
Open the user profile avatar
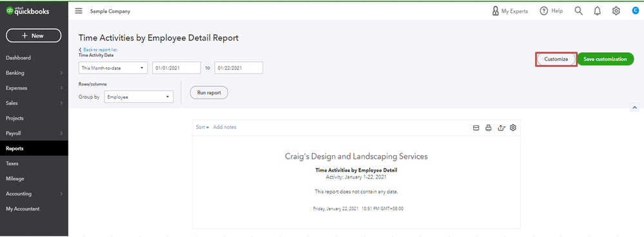pos(636,11)
